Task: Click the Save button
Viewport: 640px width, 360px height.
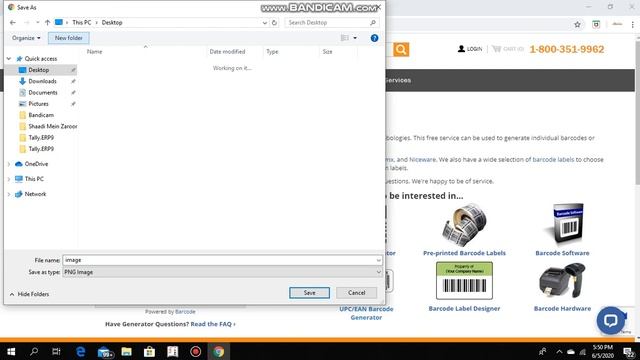Action: pyautogui.click(x=309, y=293)
